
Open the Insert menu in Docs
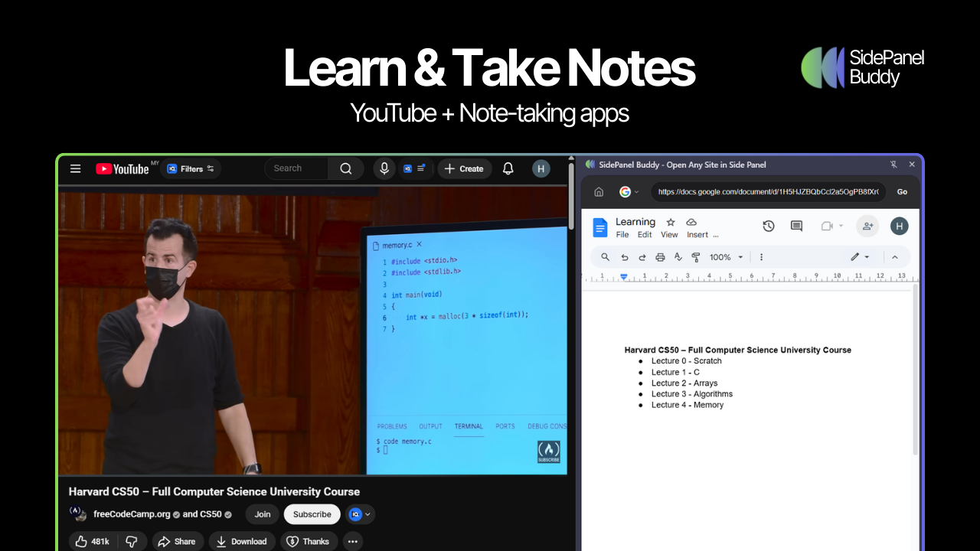coord(697,235)
